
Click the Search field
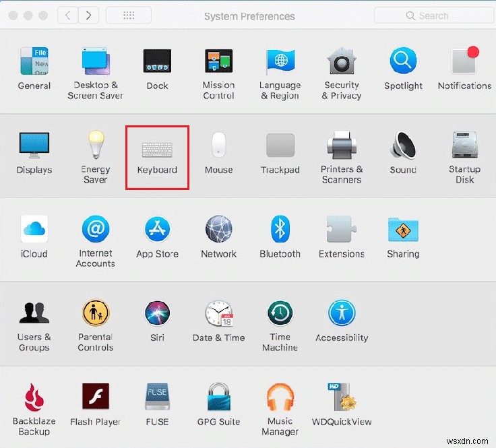(434, 15)
